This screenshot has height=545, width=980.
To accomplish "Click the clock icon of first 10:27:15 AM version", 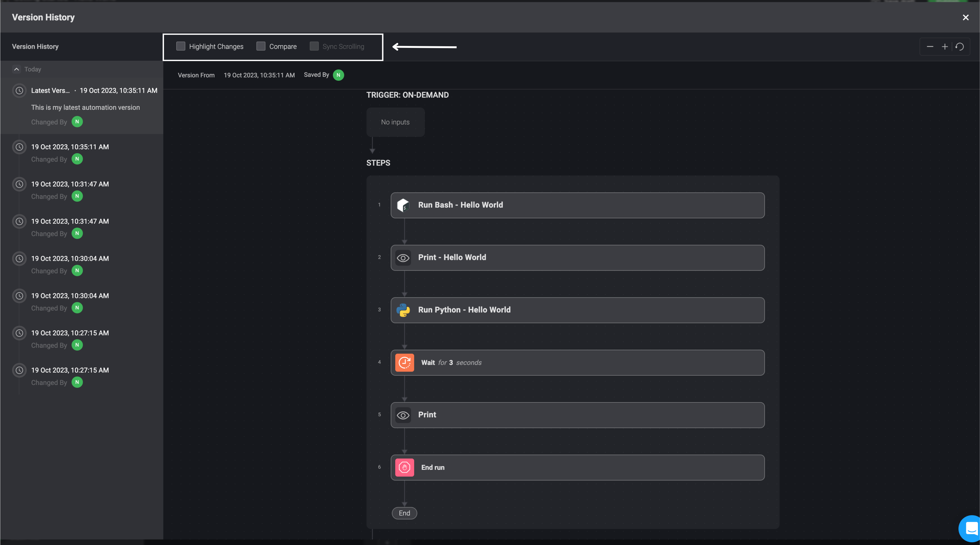I will tap(19, 333).
